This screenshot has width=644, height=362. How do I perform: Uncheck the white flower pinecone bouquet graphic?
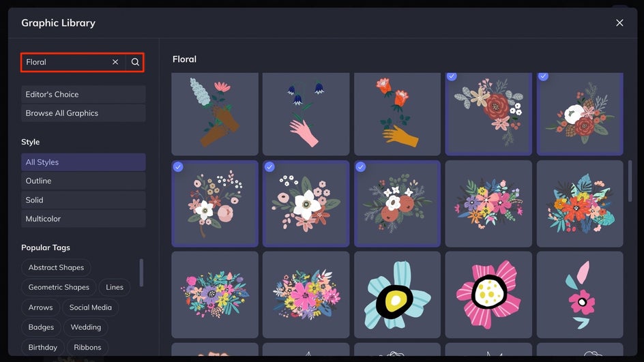click(x=580, y=114)
